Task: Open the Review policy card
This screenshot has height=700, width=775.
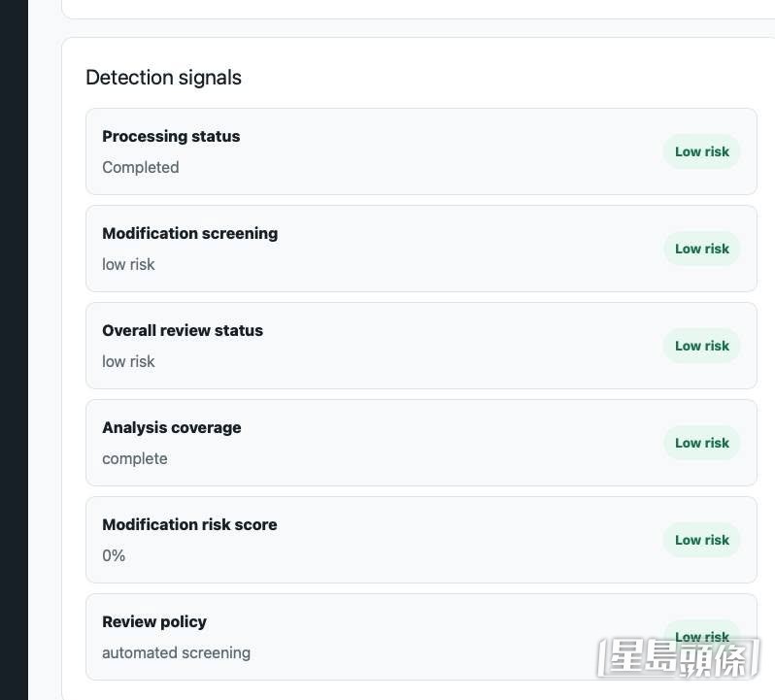Action: (421, 637)
